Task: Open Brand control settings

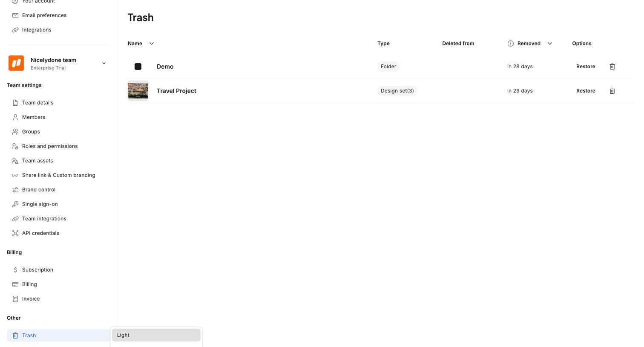Action: pyautogui.click(x=58, y=190)
